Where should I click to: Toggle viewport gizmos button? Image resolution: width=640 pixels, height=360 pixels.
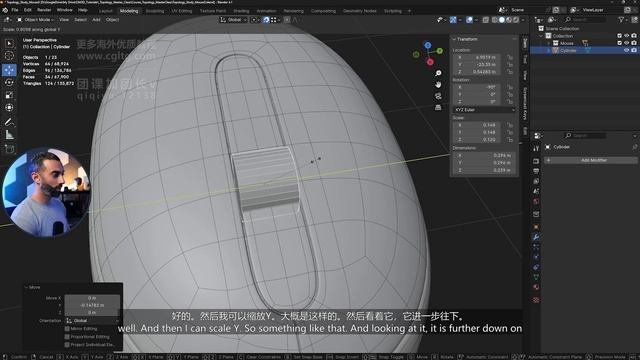point(453,20)
